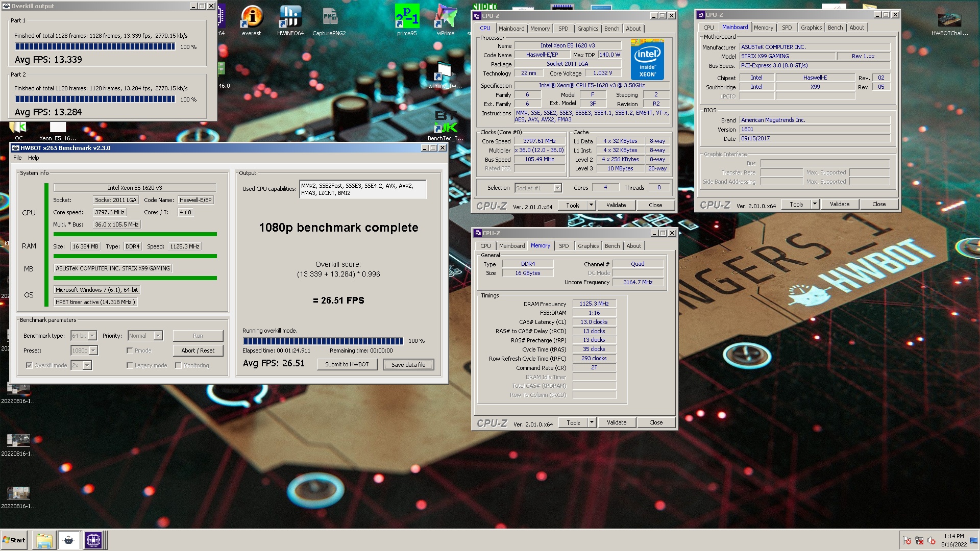Open the Xeon_E5_16... desktop file icon
The image size is (980, 551).
point(58,131)
